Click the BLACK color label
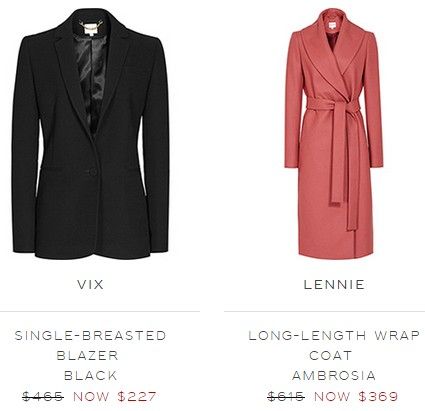Viewport: 425px width, 411px height. click(91, 376)
